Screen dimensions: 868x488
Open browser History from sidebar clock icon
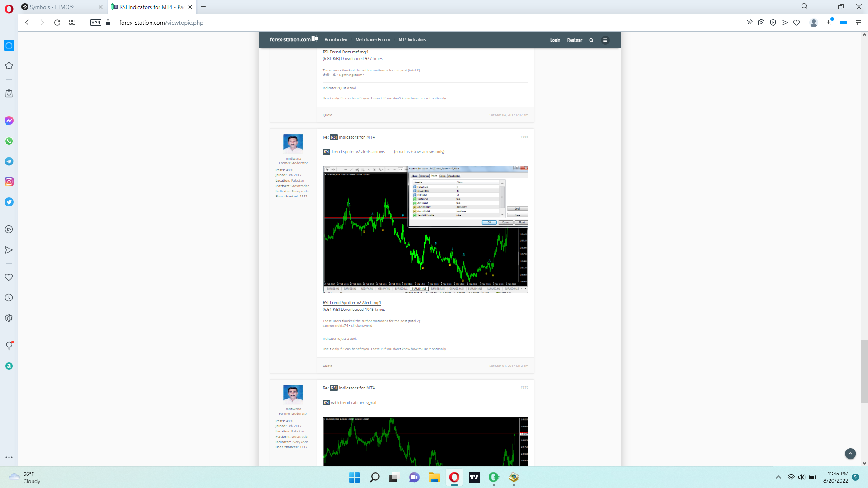coord(9,298)
